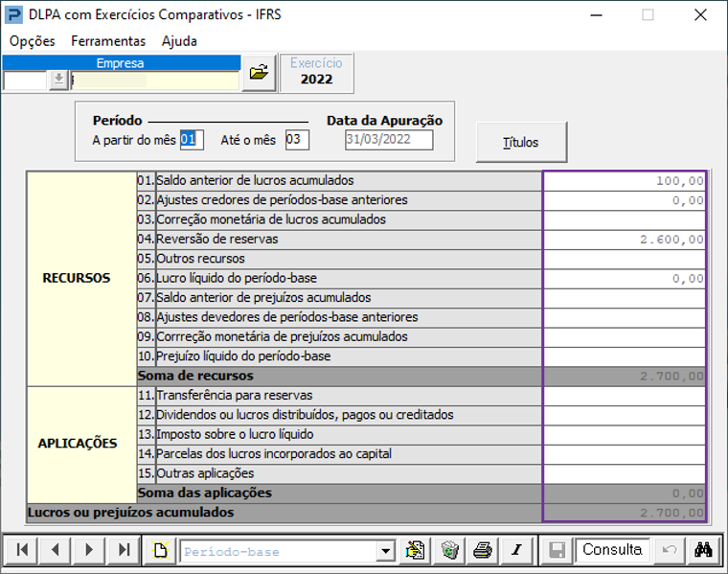Click value cell for Dividendos ou lucros distribuídos
The height and width of the screenshot is (574, 728).
625,415
